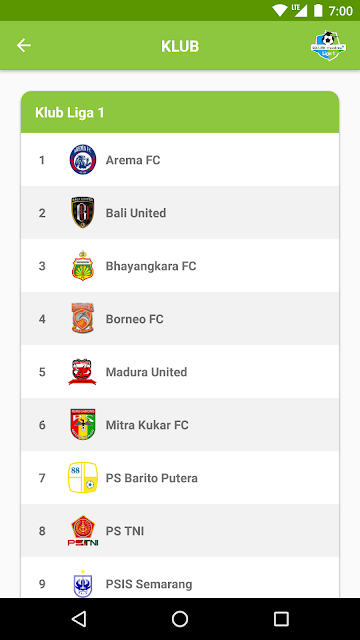Viewport: 360px width, 640px height.
Task: Tap the Klub Liga 1 header
Action: [x=180, y=112]
